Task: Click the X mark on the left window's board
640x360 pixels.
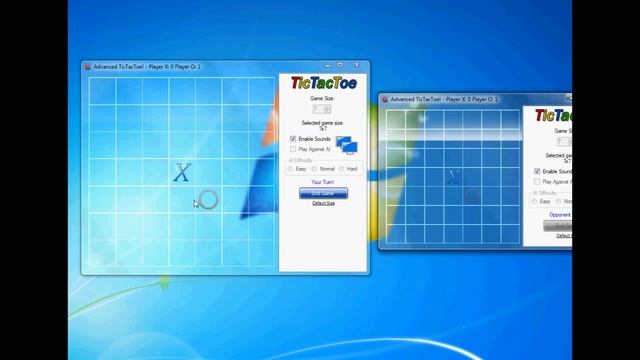Action: tap(182, 172)
